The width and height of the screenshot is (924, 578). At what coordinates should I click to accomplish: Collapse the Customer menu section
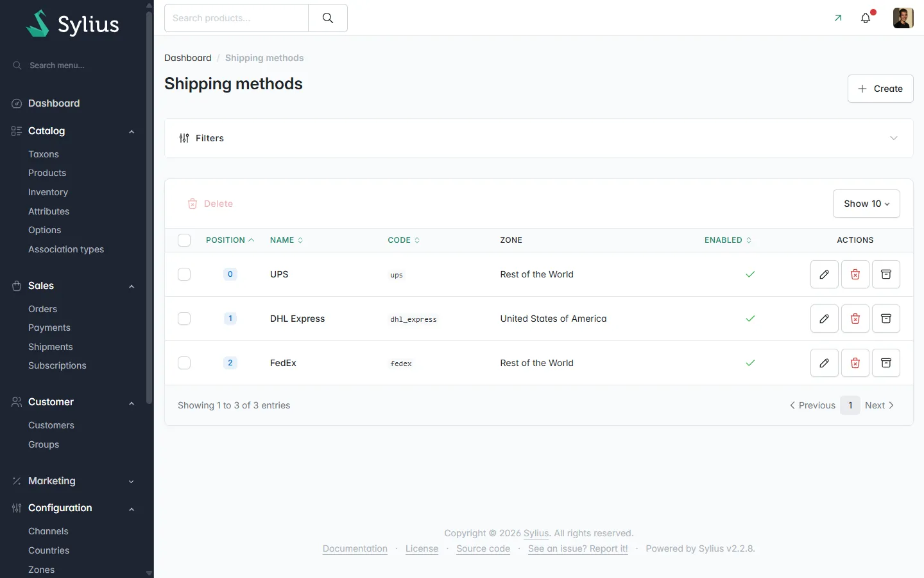[132, 403]
